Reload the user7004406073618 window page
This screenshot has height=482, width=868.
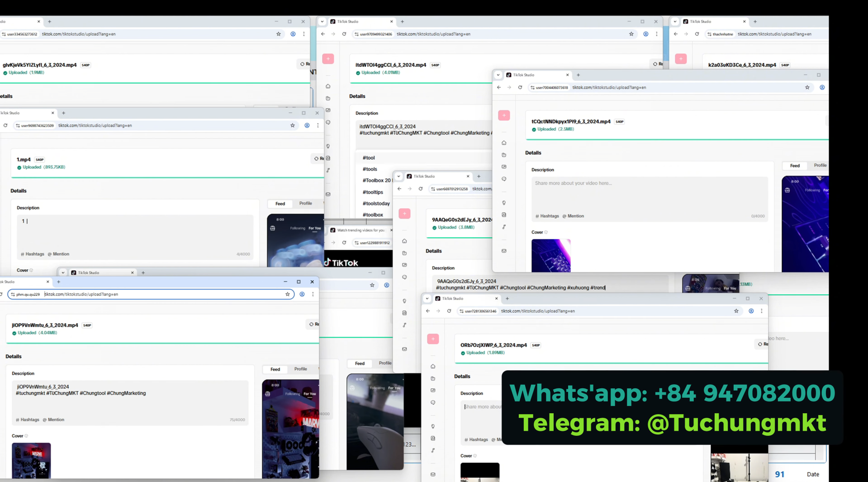point(520,87)
